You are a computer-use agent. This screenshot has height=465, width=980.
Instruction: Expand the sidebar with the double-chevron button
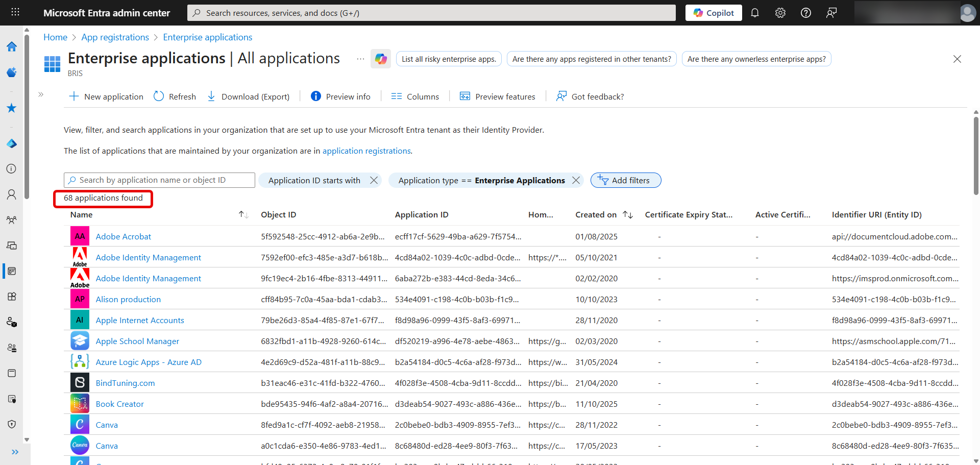click(41, 94)
